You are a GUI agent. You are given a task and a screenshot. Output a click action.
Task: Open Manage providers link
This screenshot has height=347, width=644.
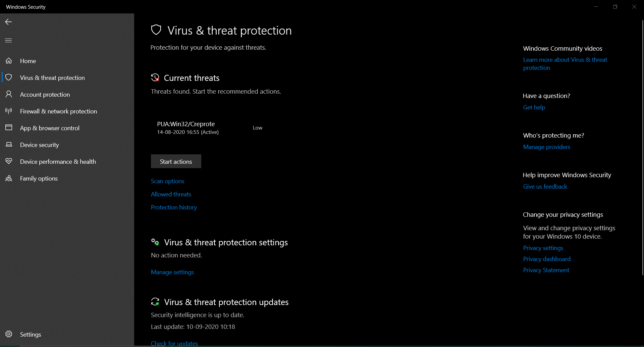pos(547,147)
